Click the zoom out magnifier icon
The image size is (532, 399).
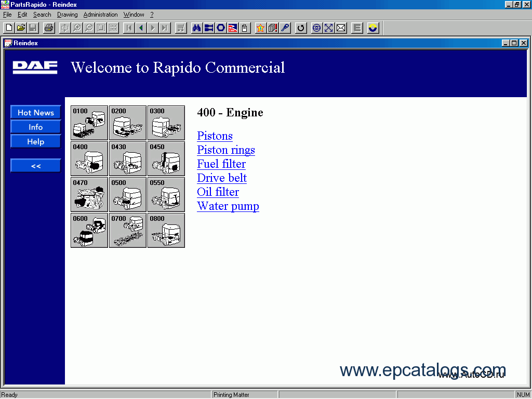point(89,28)
